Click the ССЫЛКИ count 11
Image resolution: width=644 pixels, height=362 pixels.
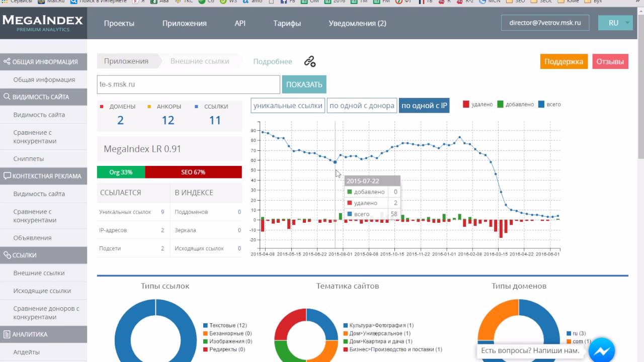pos(215,120)
